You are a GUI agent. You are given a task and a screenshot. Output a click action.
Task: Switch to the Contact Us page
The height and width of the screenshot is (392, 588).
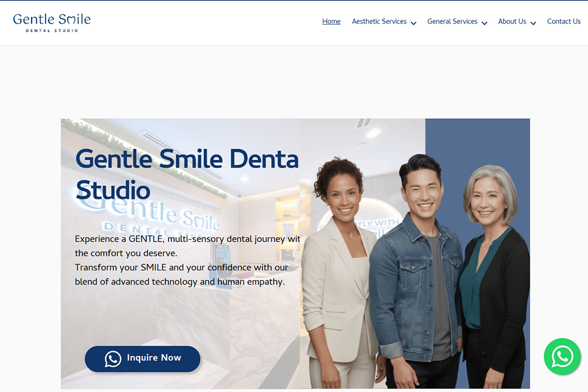point(563,21)
